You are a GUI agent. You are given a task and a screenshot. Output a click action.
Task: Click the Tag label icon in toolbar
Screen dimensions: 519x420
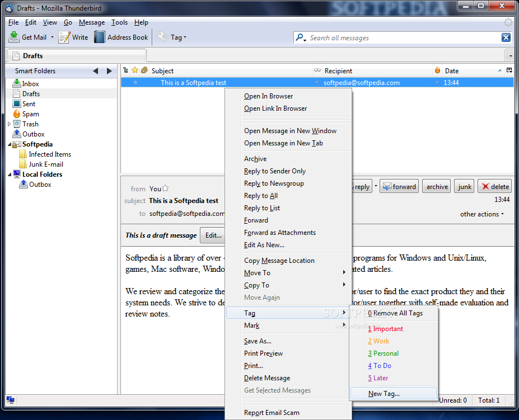point(162,37)
